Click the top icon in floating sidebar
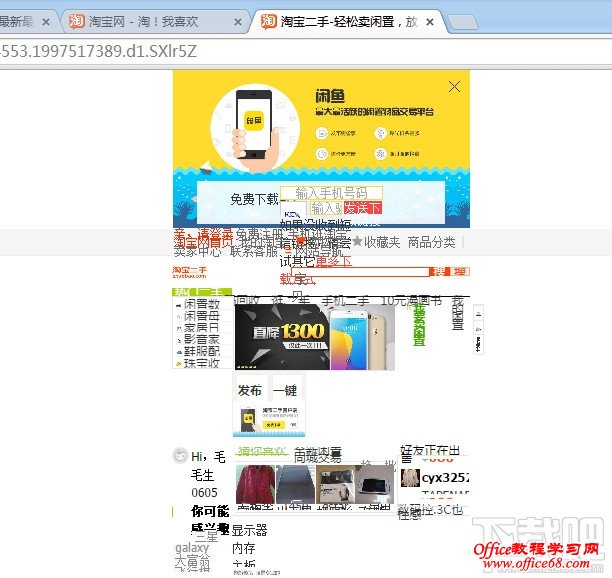The height and width of the screenshot is (578, 612). click(479, 315)
